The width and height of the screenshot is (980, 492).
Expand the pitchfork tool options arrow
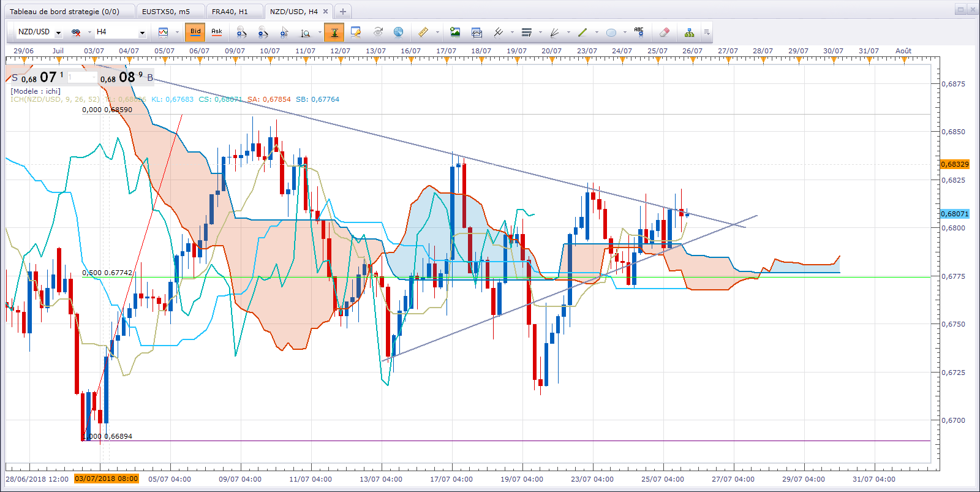coord(512,32)
